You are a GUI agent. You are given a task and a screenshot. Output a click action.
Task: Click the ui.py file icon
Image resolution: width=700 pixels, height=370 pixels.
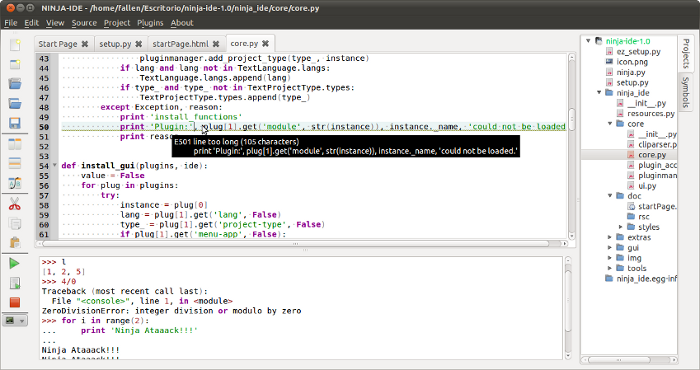click(x=630, y=186)
